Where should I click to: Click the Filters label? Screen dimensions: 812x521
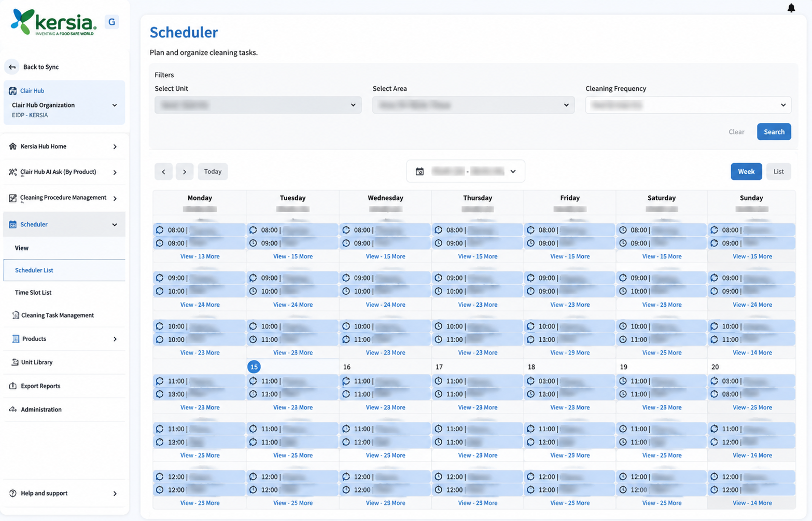pyautogui.click(x=164, y=75)
